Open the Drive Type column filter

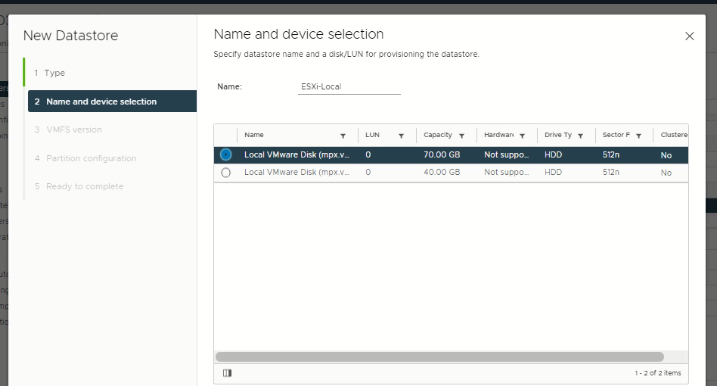tap(580, 136)
